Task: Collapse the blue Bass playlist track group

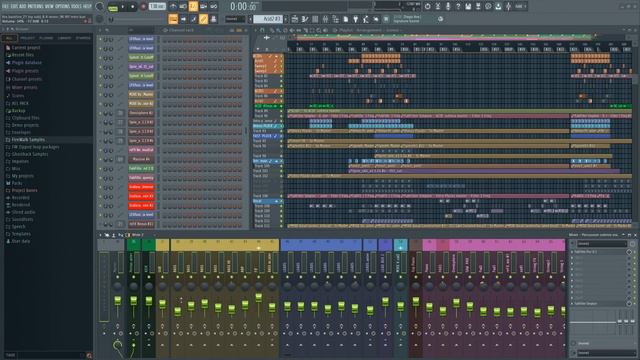Action: pos(276,201)
